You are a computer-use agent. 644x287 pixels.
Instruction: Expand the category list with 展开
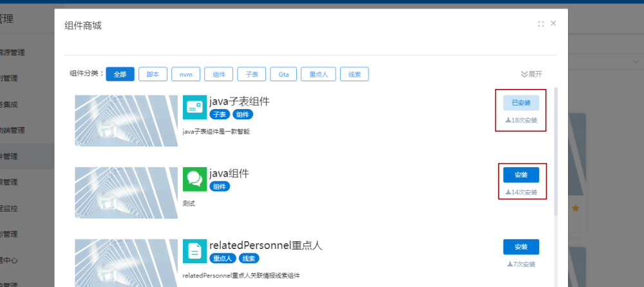pyautogui.click(x=531, y=74)
